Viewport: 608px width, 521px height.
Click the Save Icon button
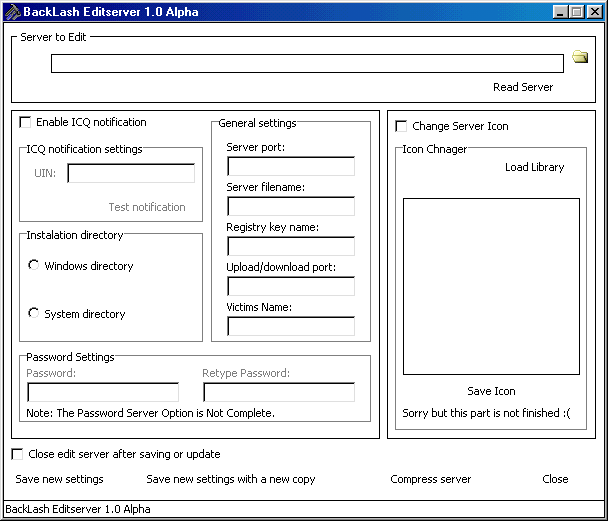point(491,391)
